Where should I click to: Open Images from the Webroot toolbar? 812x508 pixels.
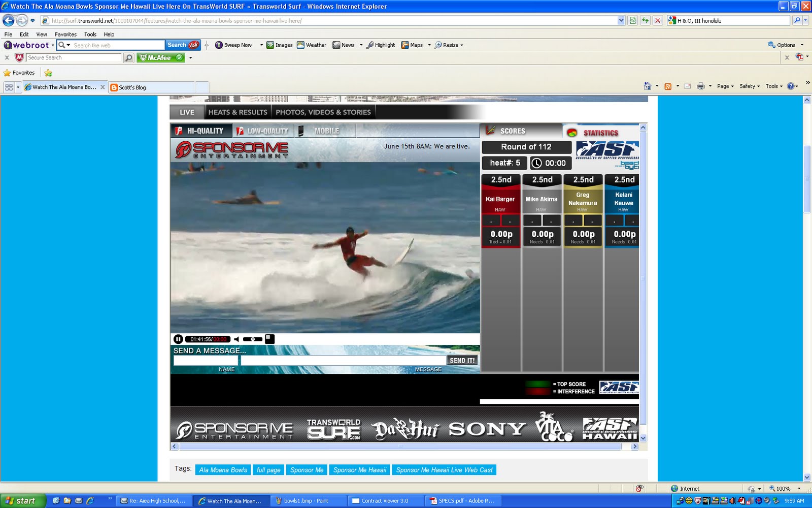[x=280, y=45]
